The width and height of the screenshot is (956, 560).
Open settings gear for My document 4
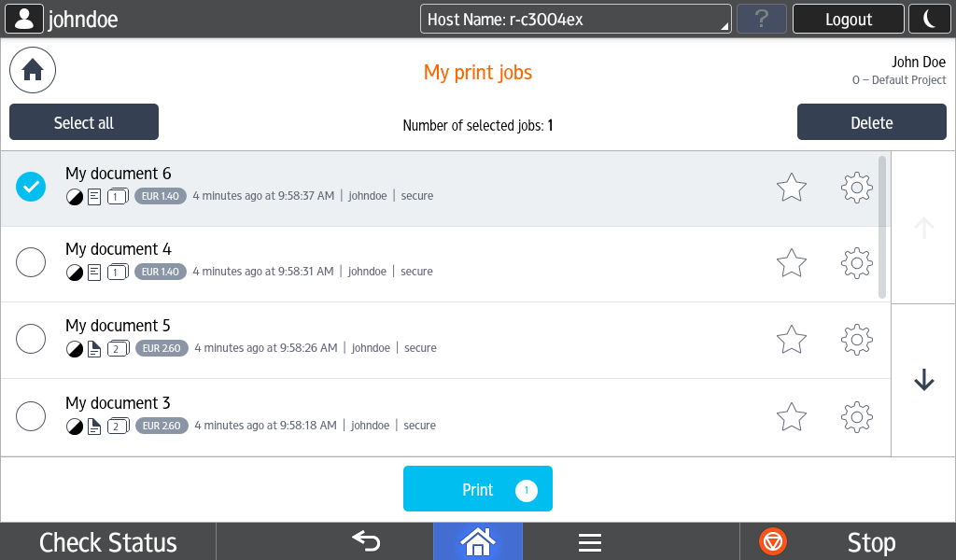(856, 263)
